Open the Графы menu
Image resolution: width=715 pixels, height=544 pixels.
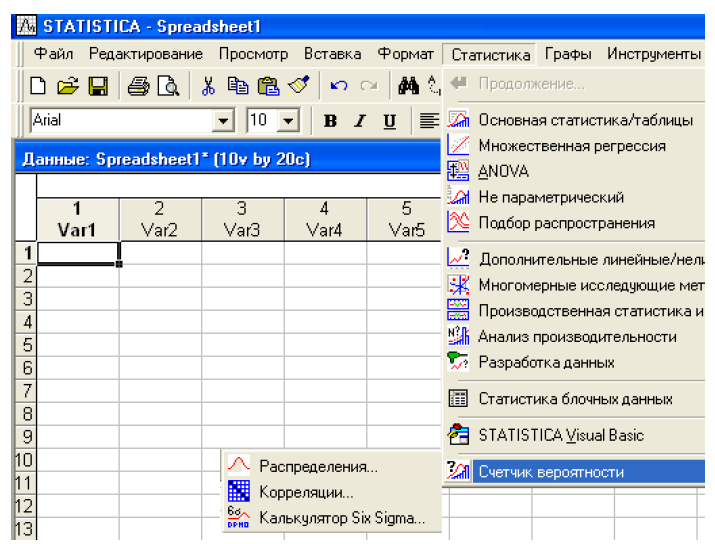568,54
